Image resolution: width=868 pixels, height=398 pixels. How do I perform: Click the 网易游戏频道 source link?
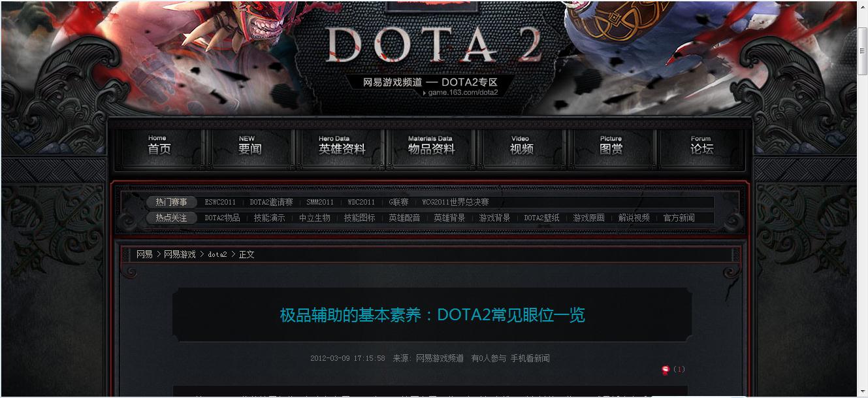(x=440, y=358)
